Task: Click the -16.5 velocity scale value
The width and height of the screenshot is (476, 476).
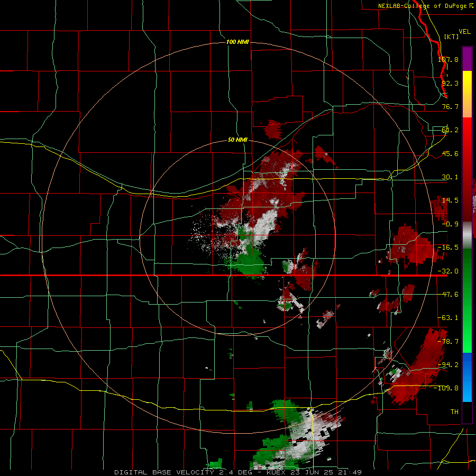Action: tap(448, 248)
